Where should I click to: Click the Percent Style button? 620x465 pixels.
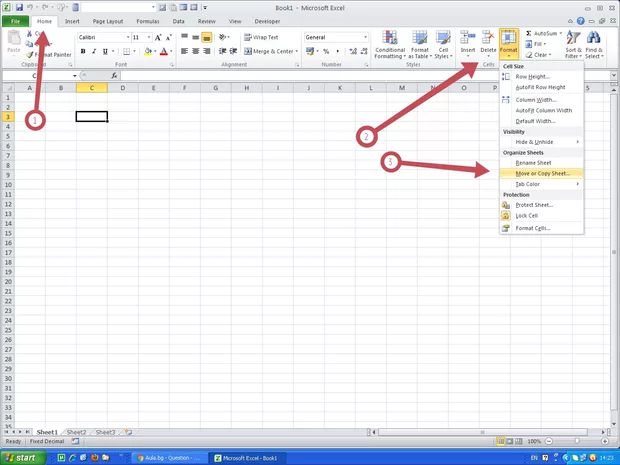click(326, 51)
